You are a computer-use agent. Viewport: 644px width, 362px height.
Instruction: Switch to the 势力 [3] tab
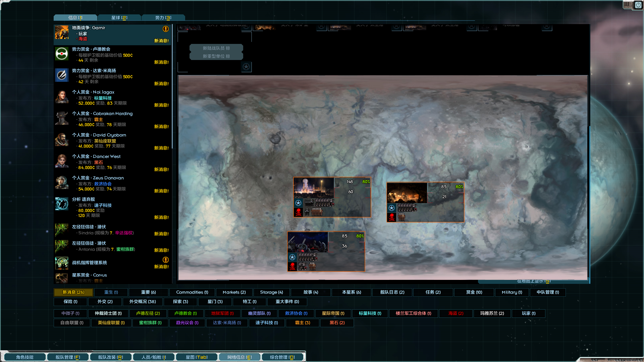pyautogui.click(x=163, y=18)
